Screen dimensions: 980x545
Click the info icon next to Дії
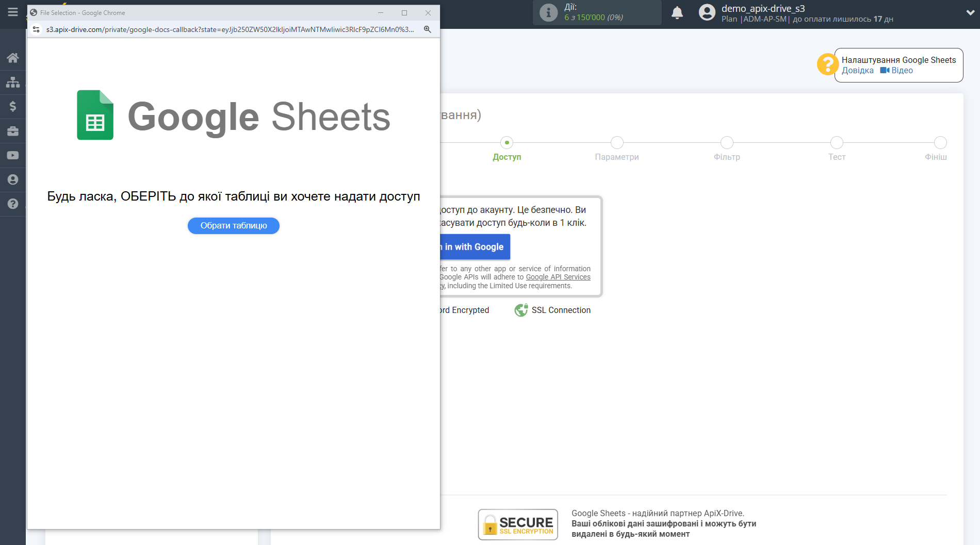pyautogui.click(x=548, y=12)
